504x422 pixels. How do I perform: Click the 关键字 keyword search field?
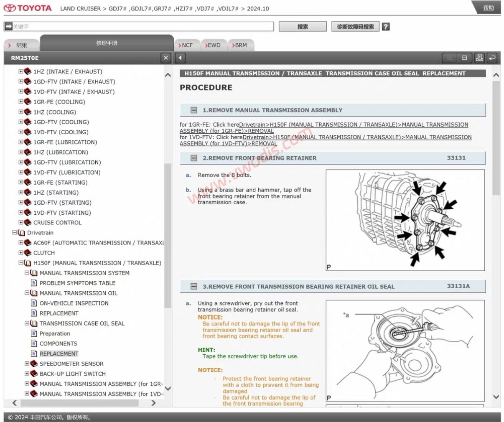pos(143,26)
